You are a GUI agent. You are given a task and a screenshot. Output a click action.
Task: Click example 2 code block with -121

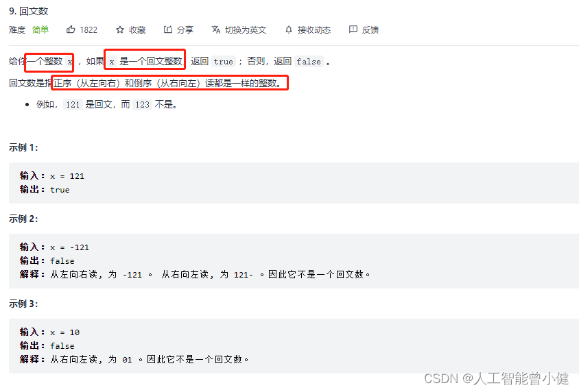pos(294,261)
